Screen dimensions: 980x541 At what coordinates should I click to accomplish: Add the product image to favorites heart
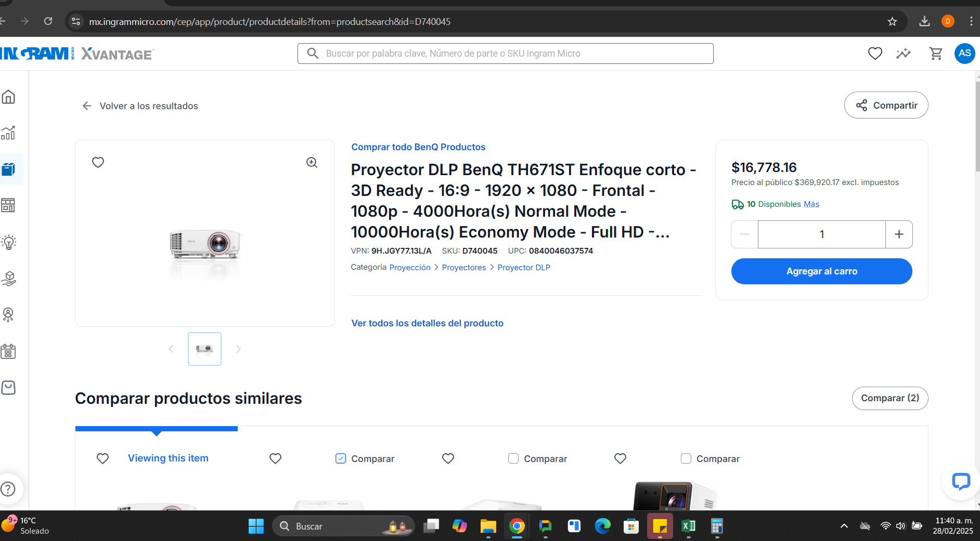(98, 163)
